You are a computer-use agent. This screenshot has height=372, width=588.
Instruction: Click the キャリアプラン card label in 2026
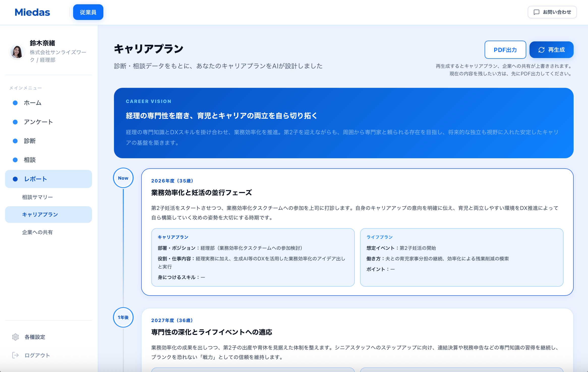pyautogui.click(x=173, y=237)
